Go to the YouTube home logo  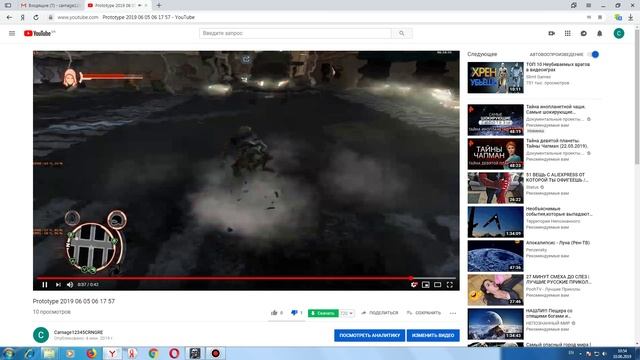pos(39,33)
